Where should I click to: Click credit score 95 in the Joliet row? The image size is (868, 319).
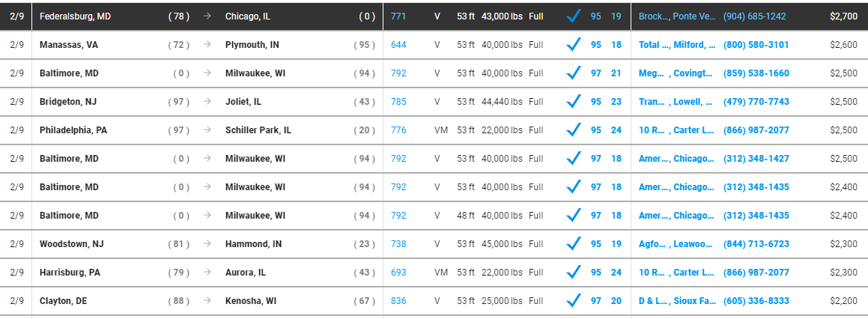coord(595,102)
